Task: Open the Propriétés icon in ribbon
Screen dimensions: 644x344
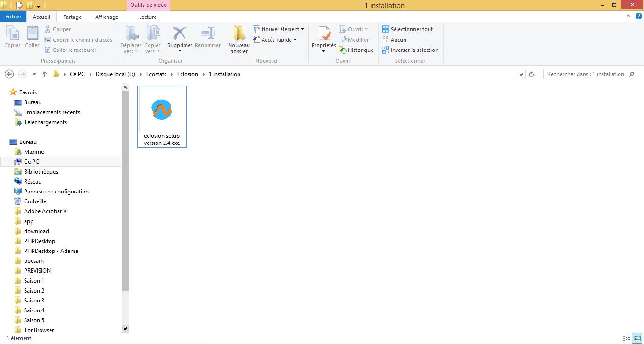Action: click(x=324, y=34)
